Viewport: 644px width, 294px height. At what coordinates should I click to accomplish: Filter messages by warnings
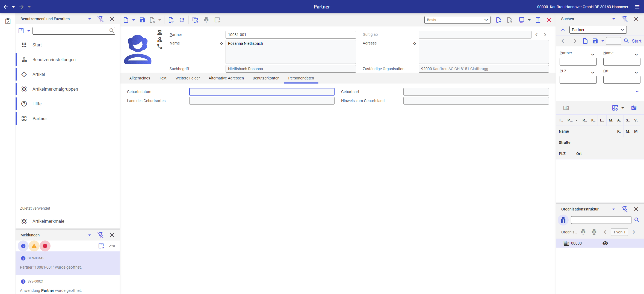[x=34, y=246]
